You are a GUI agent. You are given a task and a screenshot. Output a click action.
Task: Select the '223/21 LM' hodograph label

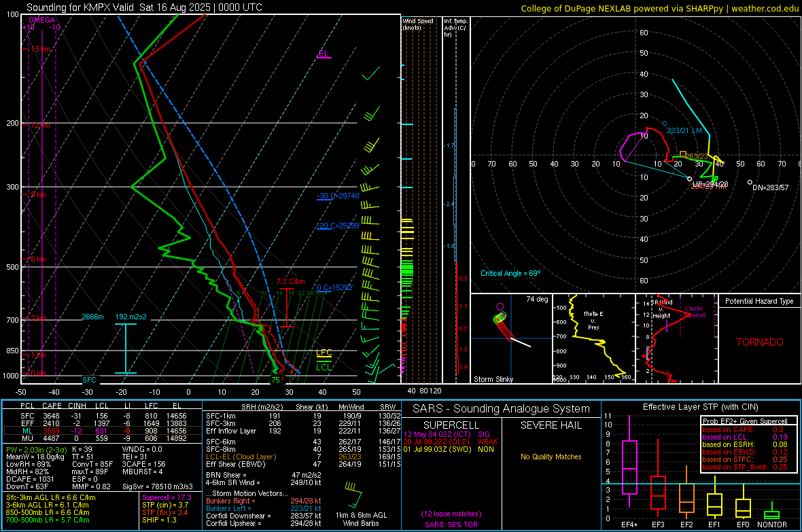[684, 130]
